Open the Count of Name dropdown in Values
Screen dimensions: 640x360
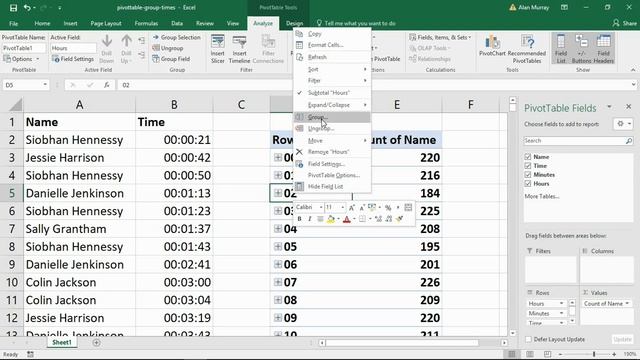(x=627, y=304)
